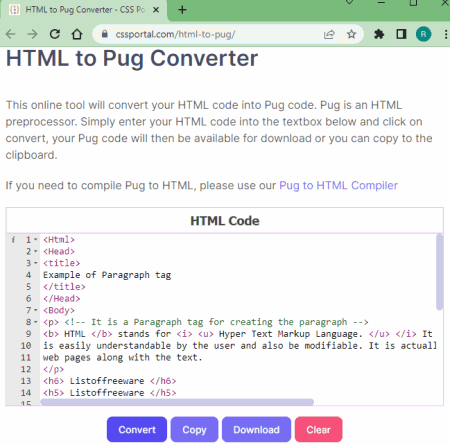Click the </Head> tag on line 6
The image size is (450, 445).
tap(61, 299)
